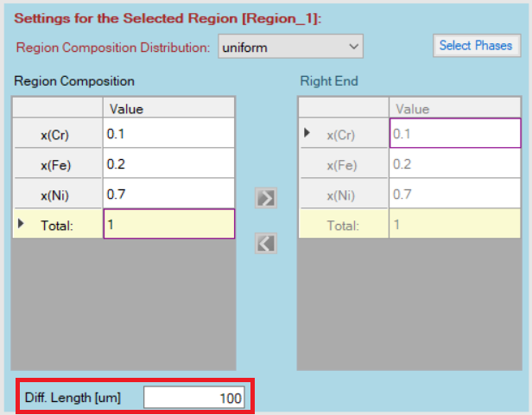Select x(Fe) value cell in Right End table
The width and height of the screenshot is (532, 415).
[x=454, y=164]
